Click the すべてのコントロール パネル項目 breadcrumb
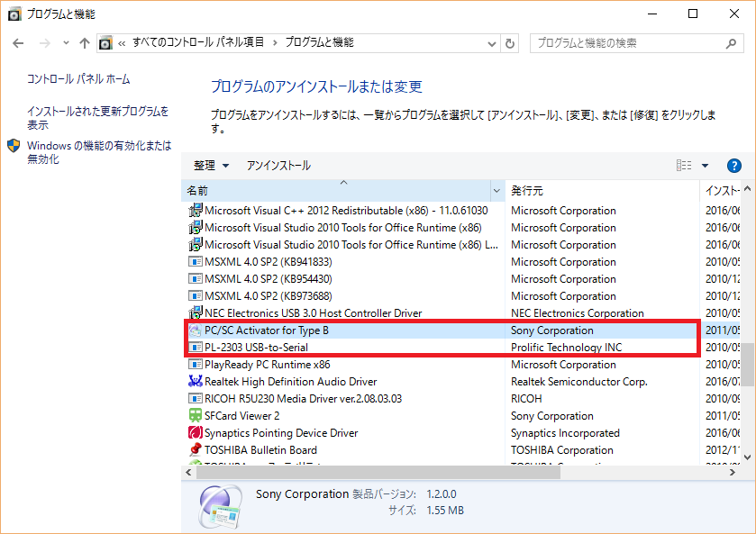 pyautogui.click(x=198, y=42)
